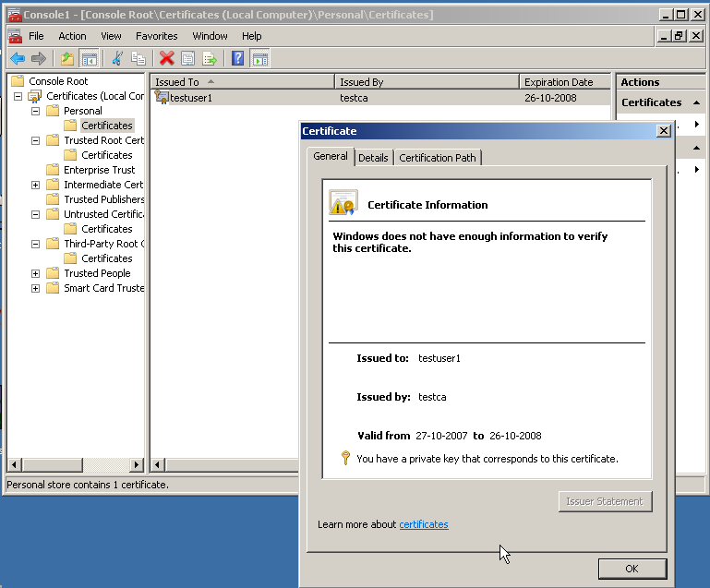
Task: Collapse the Certificates (Local Computer) node
Action: point(18,96)
